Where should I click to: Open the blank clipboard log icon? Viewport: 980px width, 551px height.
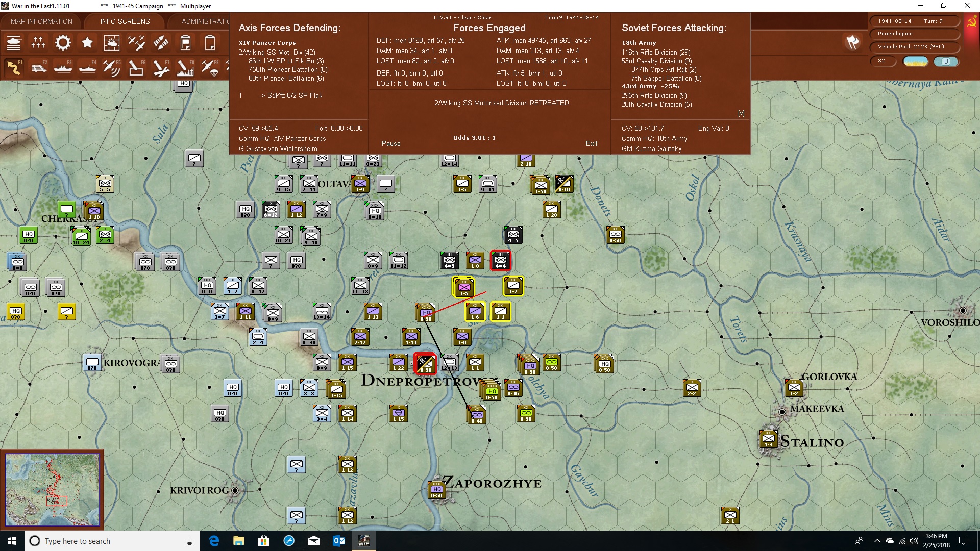210,43
